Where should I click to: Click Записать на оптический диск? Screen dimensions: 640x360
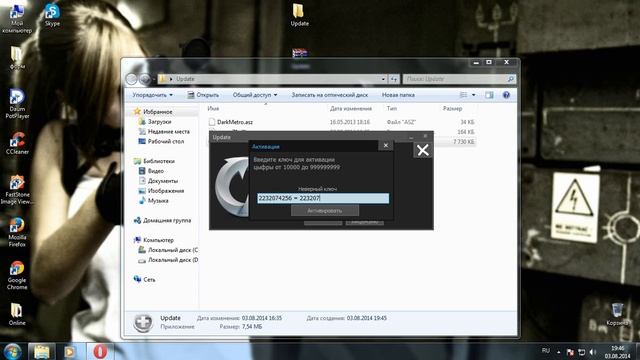coord(329,95)
